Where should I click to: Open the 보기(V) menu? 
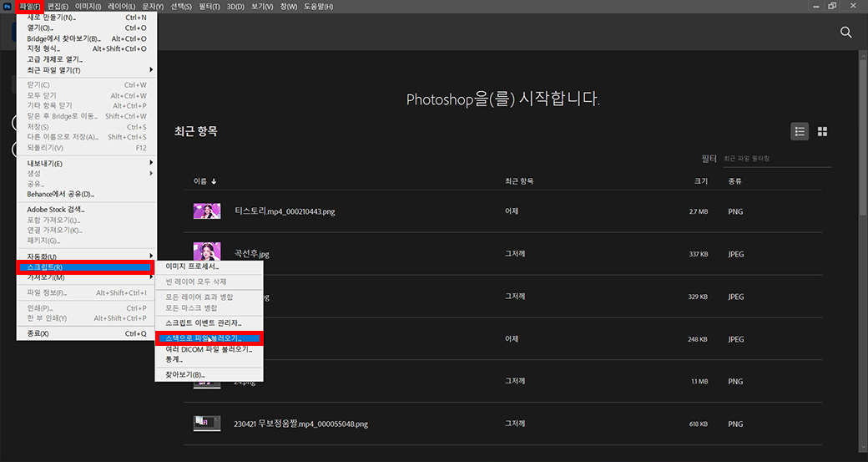click(262, 7)
